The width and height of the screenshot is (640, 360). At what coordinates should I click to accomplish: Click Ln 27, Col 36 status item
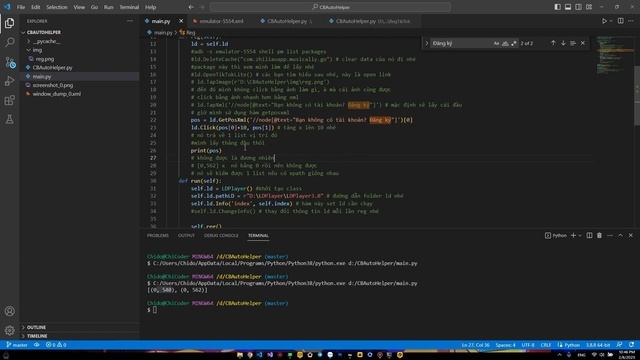476,345
